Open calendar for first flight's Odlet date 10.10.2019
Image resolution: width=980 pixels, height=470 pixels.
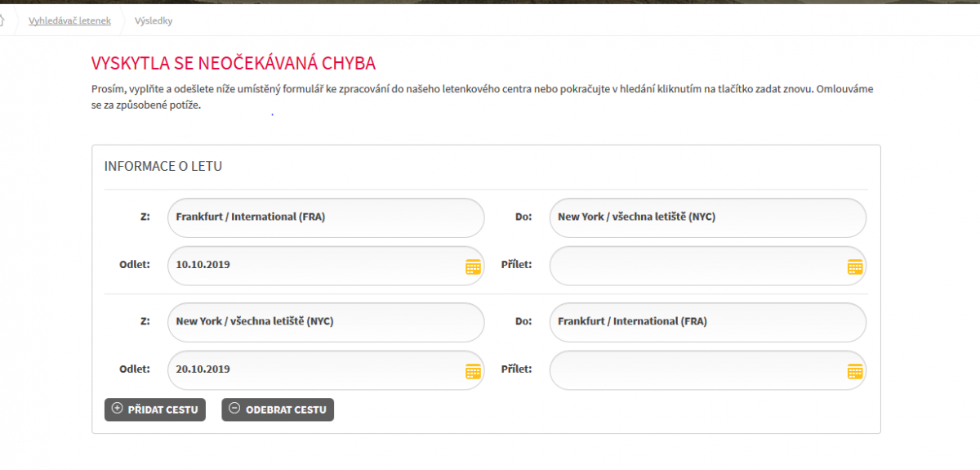tap(473, 266)
